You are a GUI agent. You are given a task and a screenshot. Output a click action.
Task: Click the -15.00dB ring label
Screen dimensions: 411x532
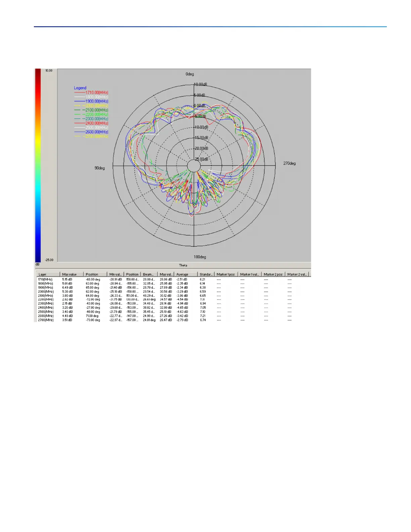click(201, 138)
